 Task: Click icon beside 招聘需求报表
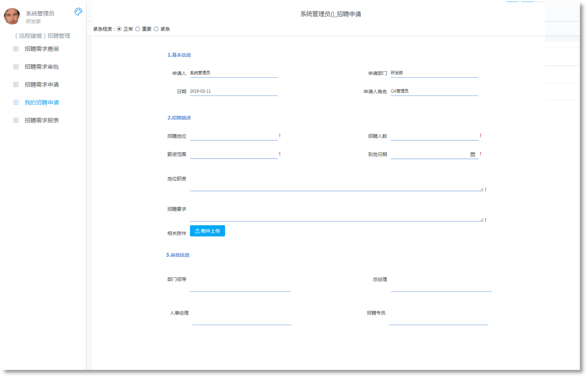[16, 120]
